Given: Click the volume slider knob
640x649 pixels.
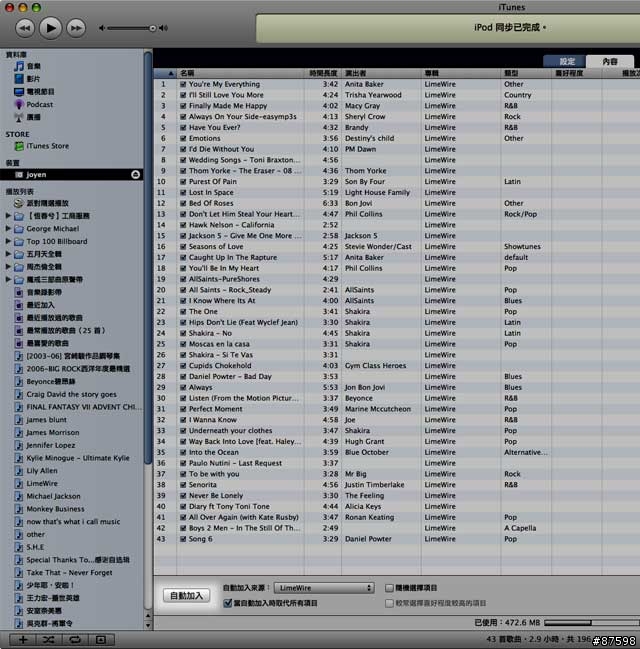Looking at the screenshot, I should pos(153,28).
